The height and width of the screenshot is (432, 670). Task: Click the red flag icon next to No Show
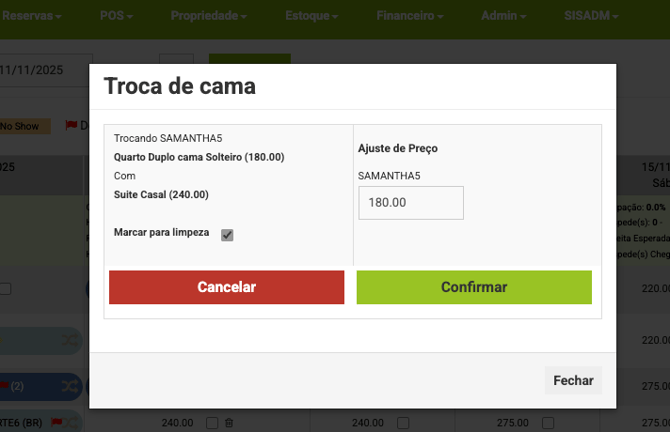click(71, 126)
